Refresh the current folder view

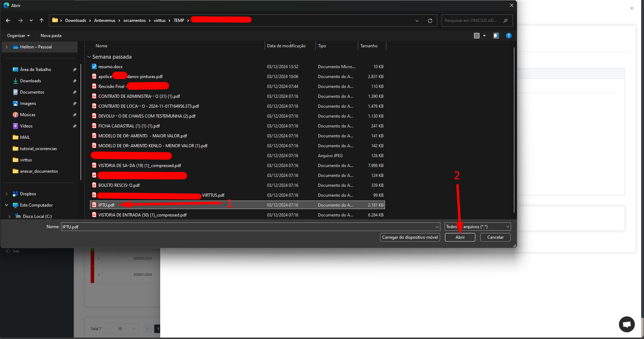[430, 20]
